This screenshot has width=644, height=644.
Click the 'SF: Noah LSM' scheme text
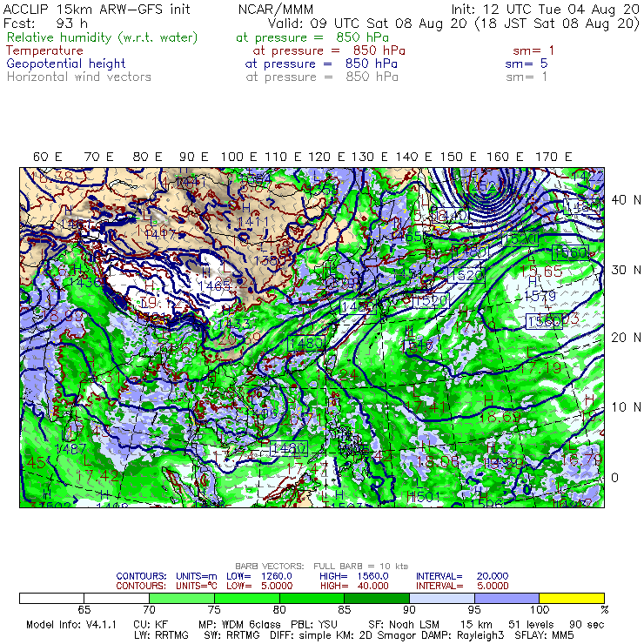point(404,625)
